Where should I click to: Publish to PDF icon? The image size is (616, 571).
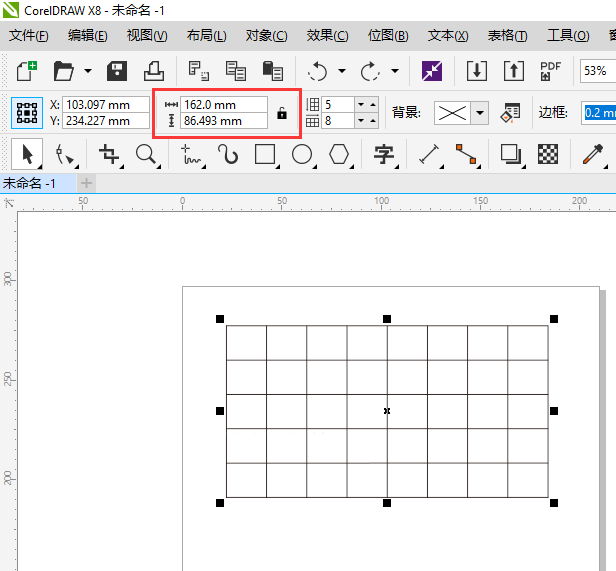(550, 71)
